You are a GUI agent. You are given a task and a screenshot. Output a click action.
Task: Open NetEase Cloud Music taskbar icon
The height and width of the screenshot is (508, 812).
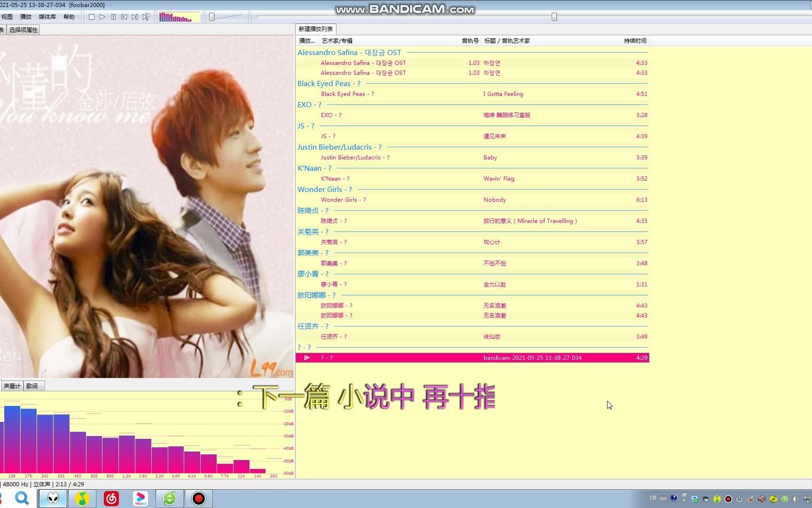pyautogui.click(x=111, y=499)
